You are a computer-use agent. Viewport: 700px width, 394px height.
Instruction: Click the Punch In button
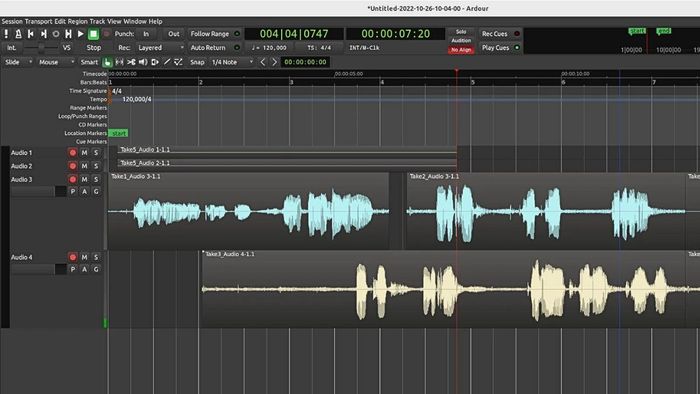pos(146,34)
